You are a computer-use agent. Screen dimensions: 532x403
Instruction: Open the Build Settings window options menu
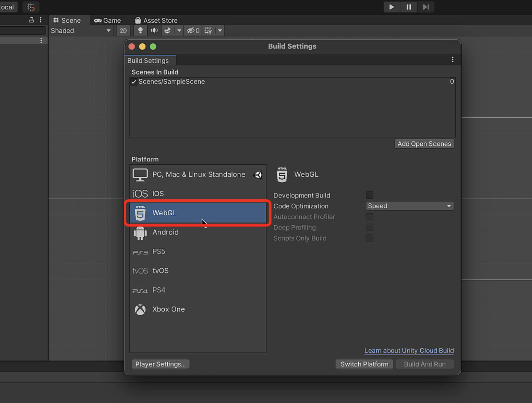(453, 60)
